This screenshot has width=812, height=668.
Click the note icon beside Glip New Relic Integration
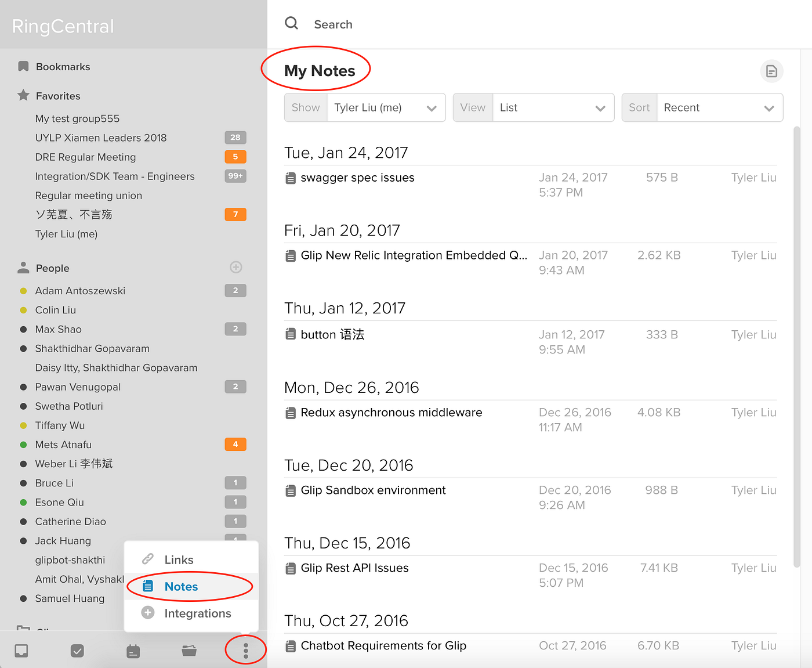click(291, 256)
